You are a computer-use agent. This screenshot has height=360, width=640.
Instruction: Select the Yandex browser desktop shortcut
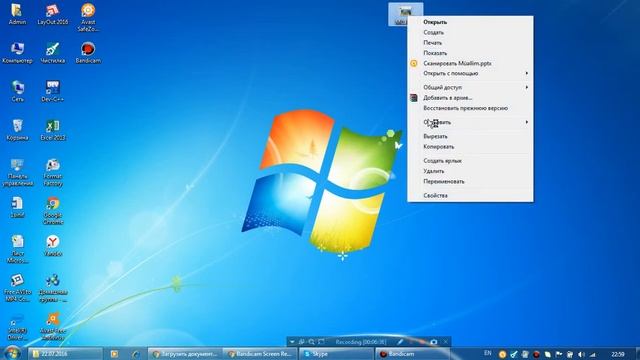pyautogui.click(x=53, y=246)
